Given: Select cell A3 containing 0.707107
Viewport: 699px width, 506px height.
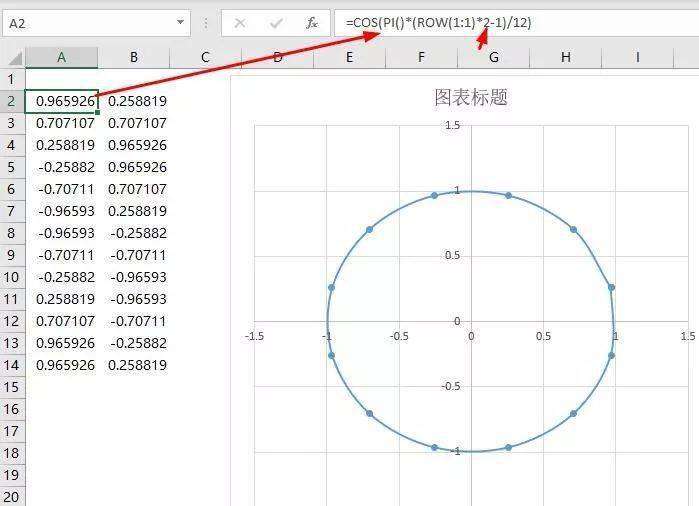Looking at the screenshot, I should (62, 123).
